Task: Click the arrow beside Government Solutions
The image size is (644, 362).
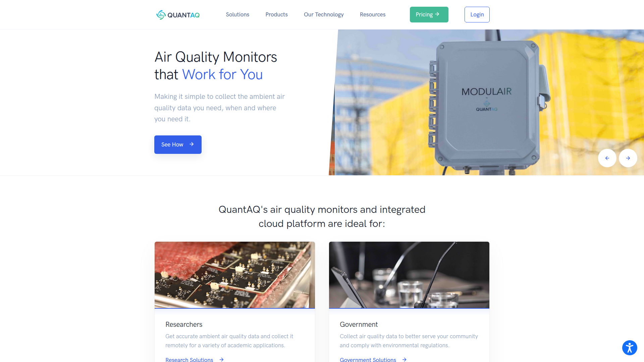Action: coord(405,359)
